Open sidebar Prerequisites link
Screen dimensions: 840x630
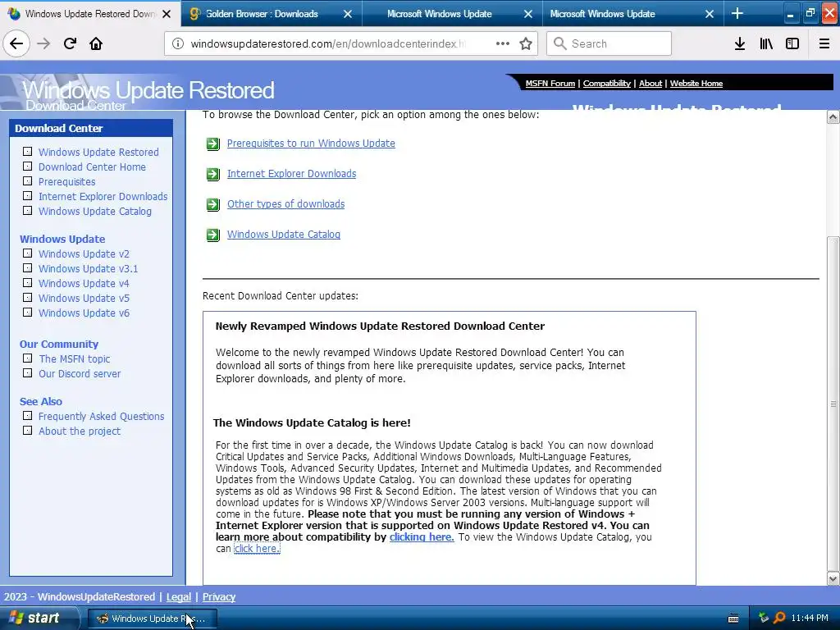pos(67,181)
